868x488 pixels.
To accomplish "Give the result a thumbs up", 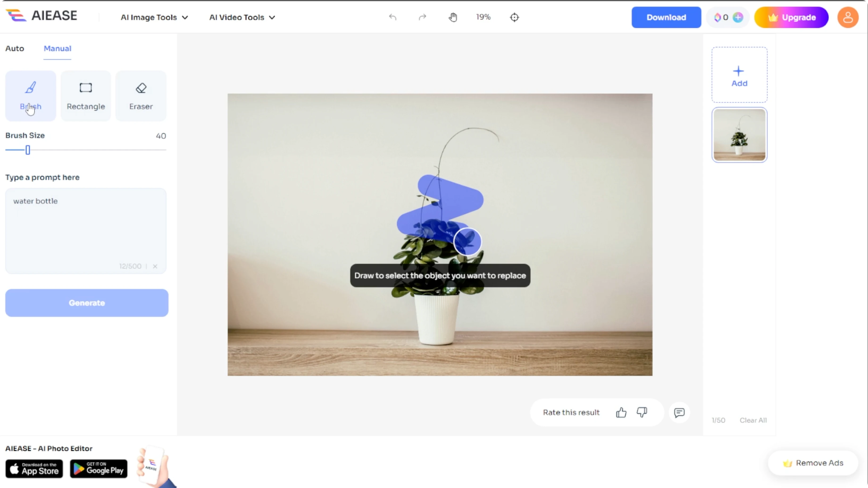I will (621, 412).
